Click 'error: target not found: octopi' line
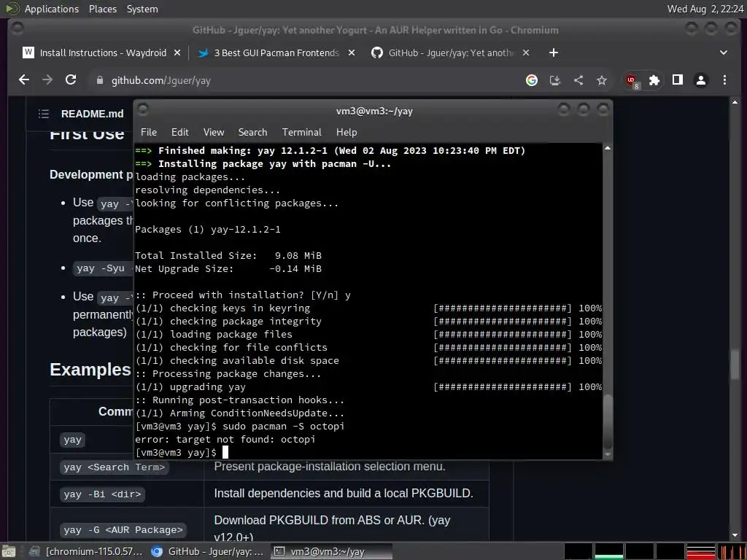747x560 pixels. [x=225, y=439]
